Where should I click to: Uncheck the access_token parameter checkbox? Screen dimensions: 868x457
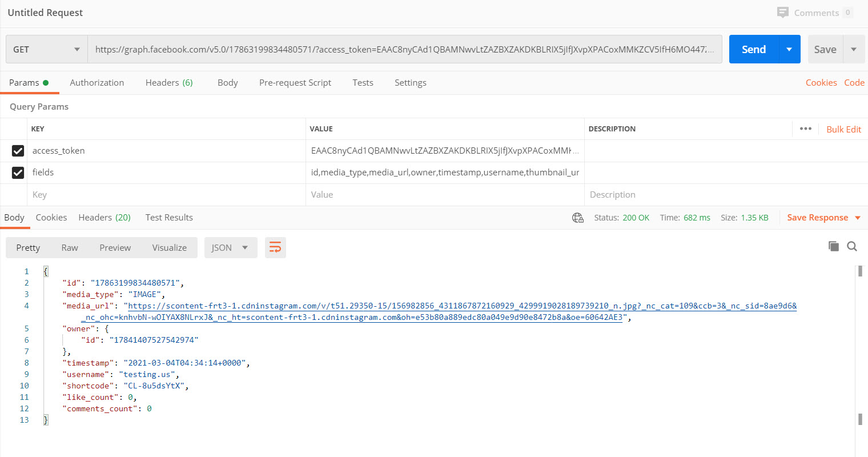pos(18,151)
